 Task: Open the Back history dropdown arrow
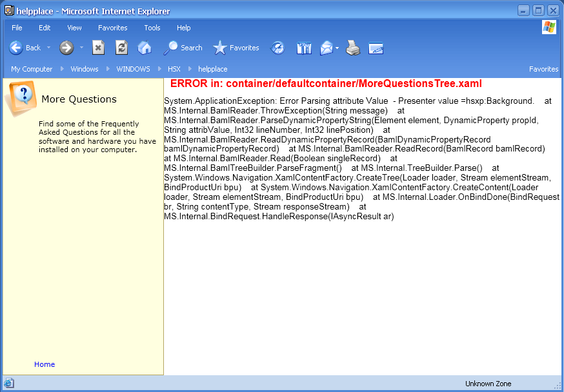point(48,48)
